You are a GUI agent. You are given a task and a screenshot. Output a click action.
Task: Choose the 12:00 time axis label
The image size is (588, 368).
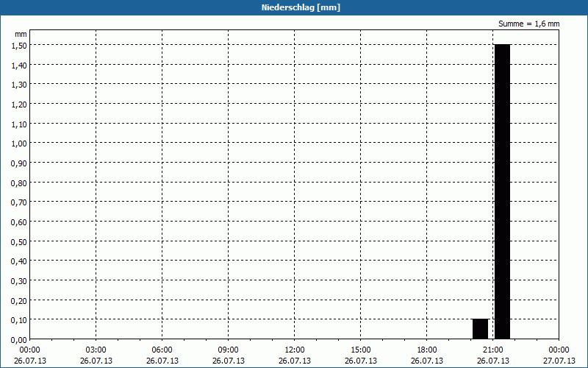pos(295,350)
